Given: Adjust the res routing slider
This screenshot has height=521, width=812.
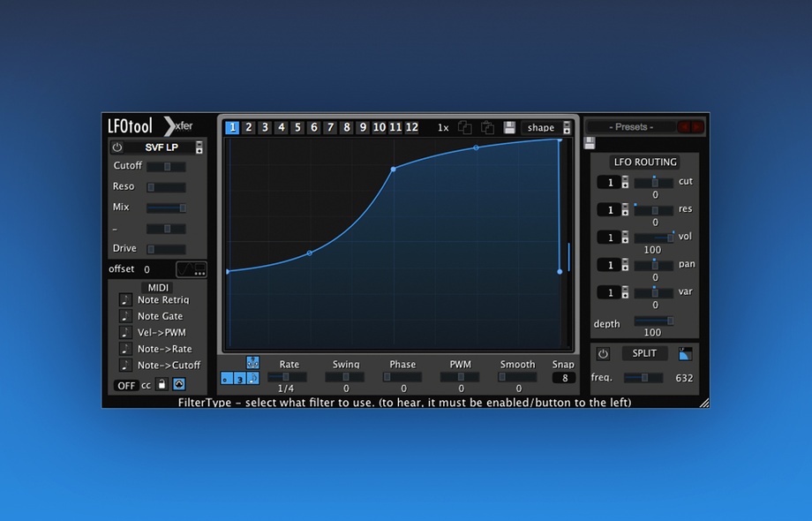Looking at the screenshot, I should pos(654,210).
